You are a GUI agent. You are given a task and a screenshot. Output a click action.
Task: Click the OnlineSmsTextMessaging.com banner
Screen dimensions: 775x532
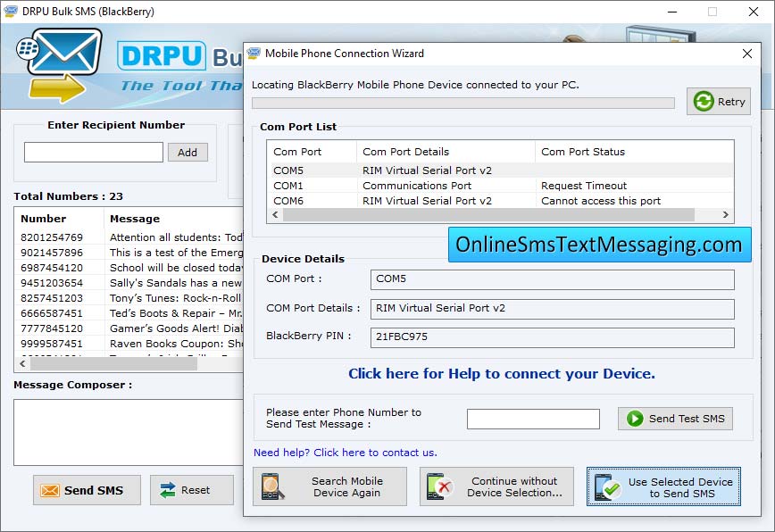coord(599,245)
